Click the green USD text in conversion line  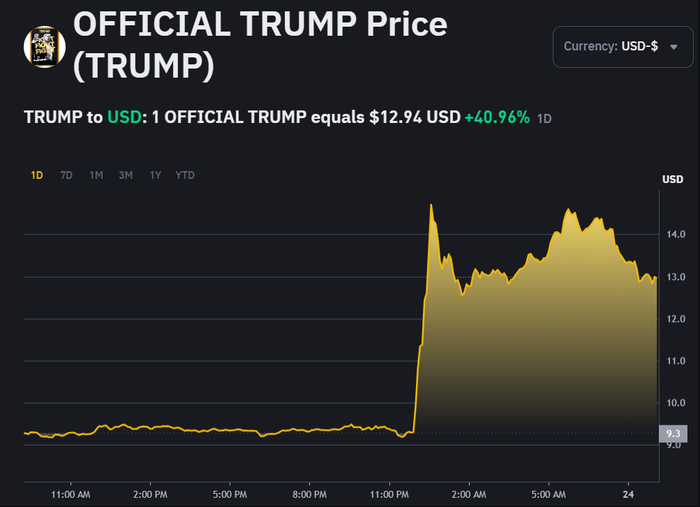(x=124, y=117)
